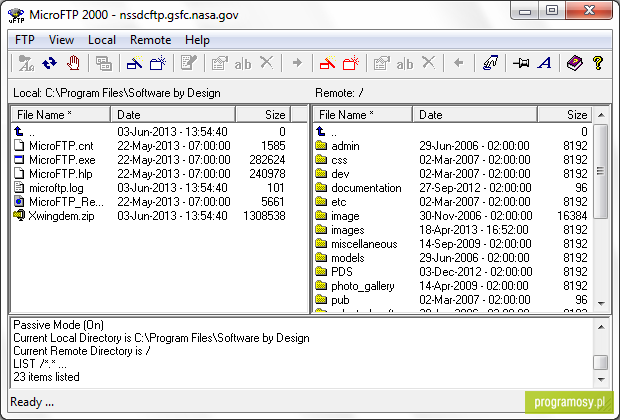Select the css remote folder
The image size is (620, 420).
click(x=331, y=160)
